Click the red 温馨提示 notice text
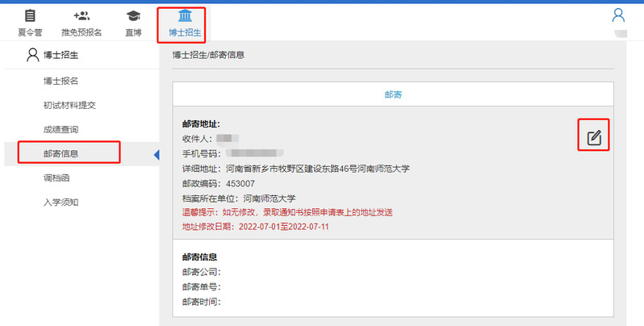This screenshot has height=326, width=644. pos(287,212)
